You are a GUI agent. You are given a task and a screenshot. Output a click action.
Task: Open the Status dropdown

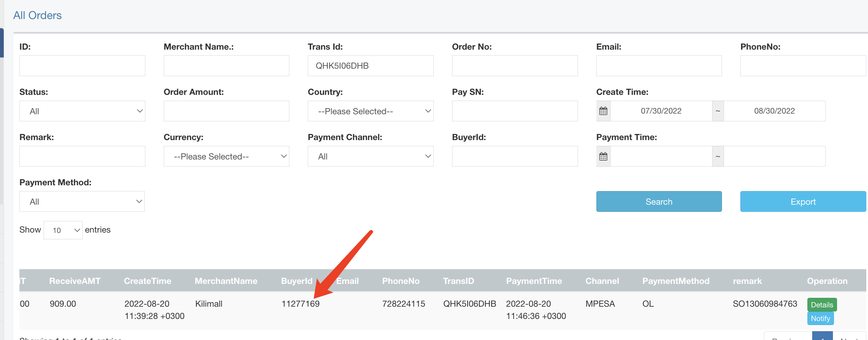[82, 111]
